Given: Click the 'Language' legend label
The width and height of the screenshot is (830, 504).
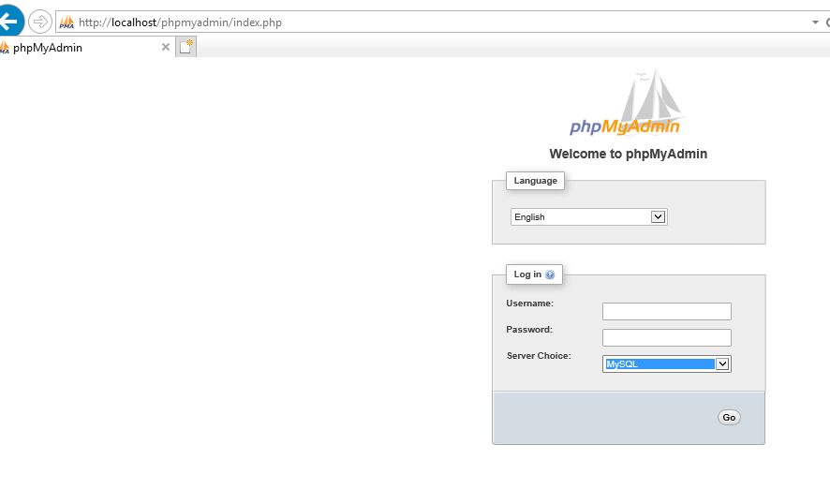Looking at the screenshot, I should [535, 181].
